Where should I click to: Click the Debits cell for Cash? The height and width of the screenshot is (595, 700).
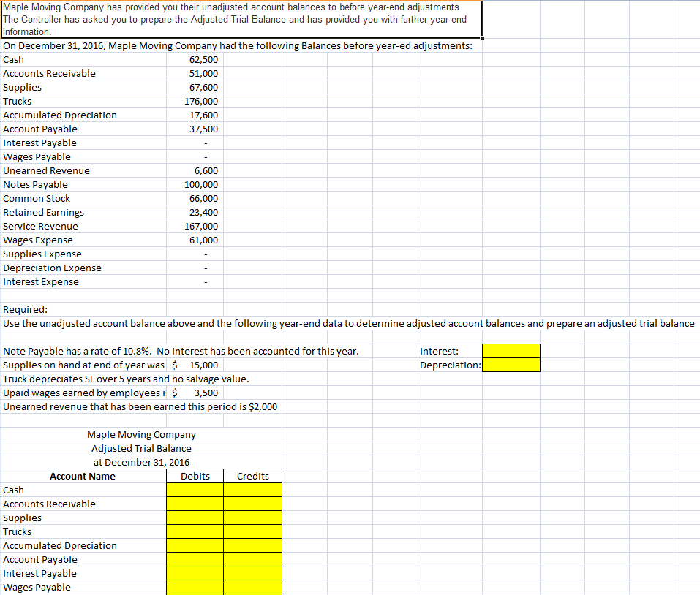click(x=195, y=490)
